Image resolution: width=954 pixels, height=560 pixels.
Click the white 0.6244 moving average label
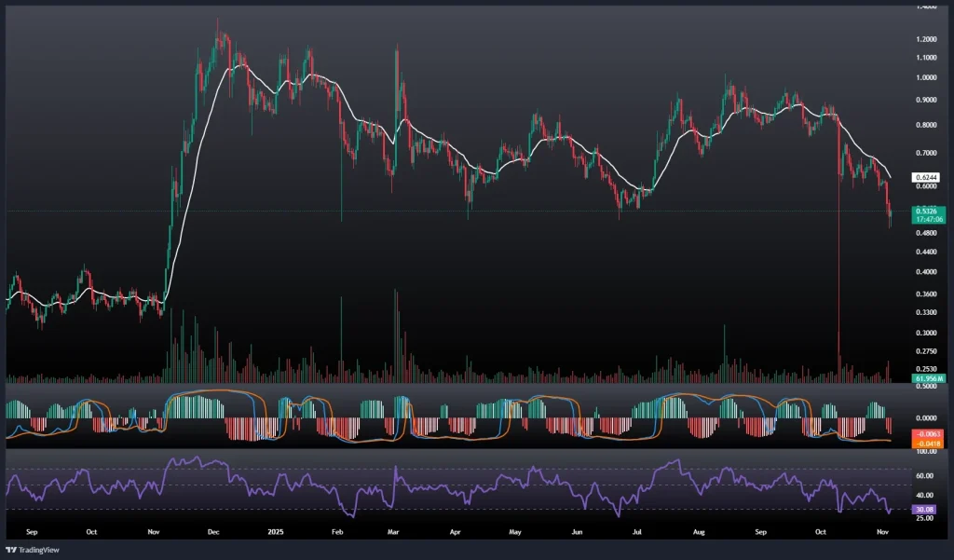coord(925,177)
